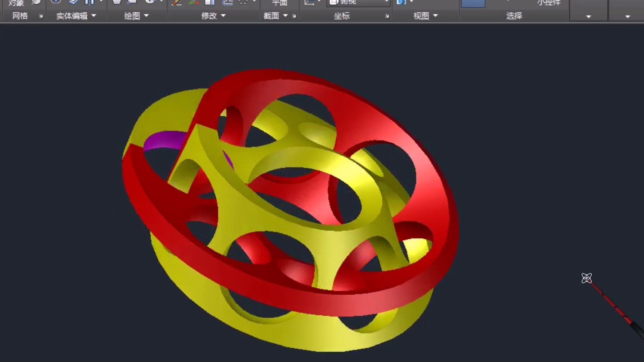Screen dimensions: 644x362
Task: Open the 坐标 panel dialog launcher arrow
Action: tap(387, 16)
